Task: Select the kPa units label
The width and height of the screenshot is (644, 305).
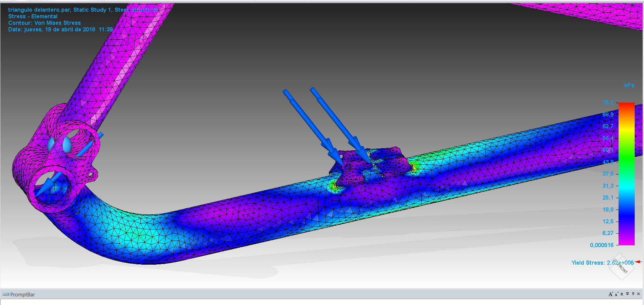Action: (x=629, y=85)
